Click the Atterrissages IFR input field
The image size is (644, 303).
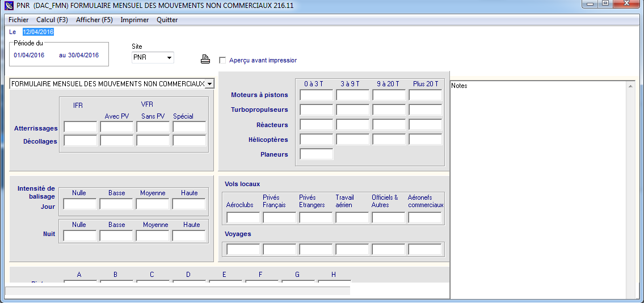pos(80,127)
